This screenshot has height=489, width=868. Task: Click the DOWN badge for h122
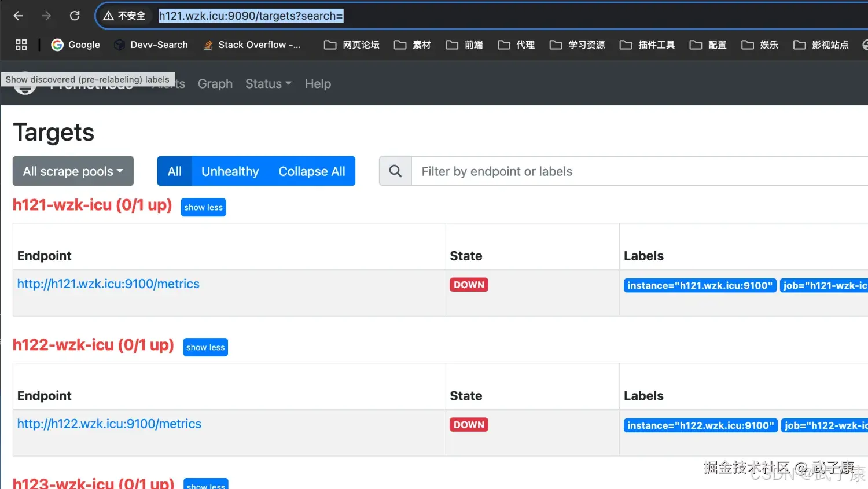pyautogui.click(x=469, y=425)
